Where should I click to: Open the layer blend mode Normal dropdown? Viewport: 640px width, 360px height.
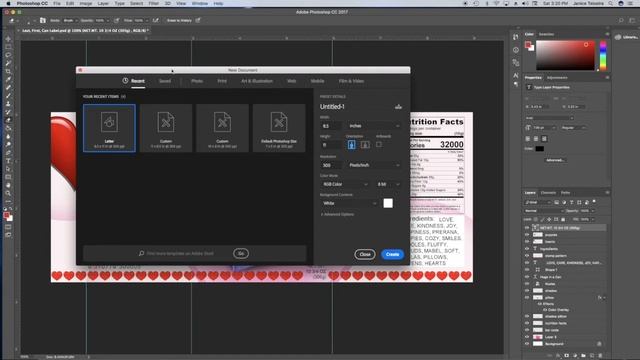544,211
